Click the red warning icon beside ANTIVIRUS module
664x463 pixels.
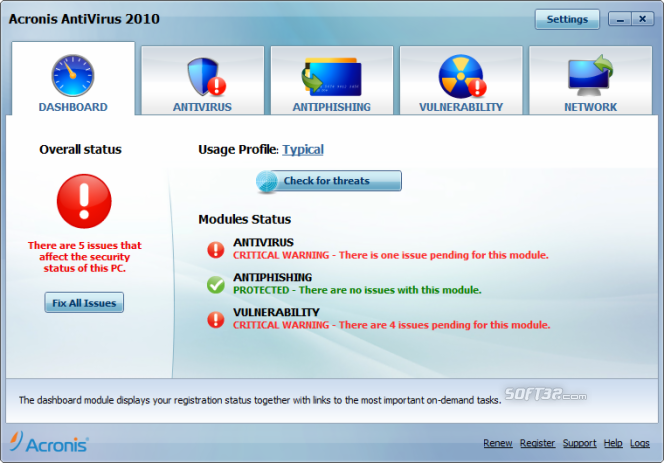tap(216, 250)
